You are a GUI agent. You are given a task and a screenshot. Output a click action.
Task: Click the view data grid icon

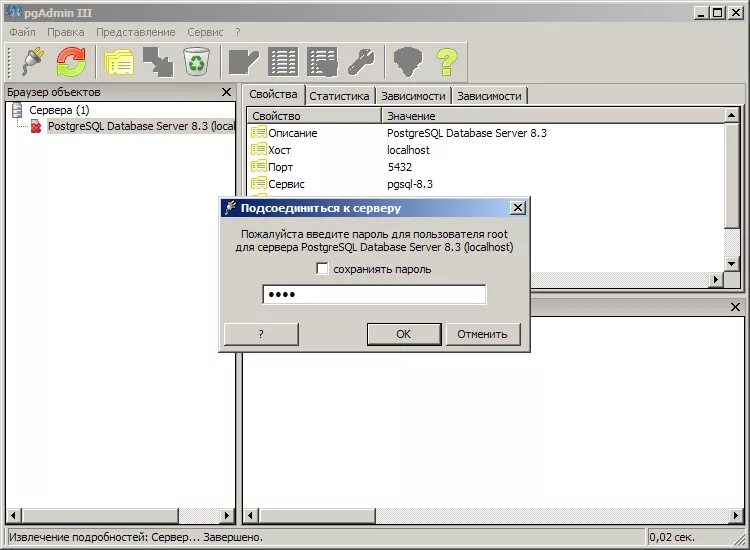point(283,62)
